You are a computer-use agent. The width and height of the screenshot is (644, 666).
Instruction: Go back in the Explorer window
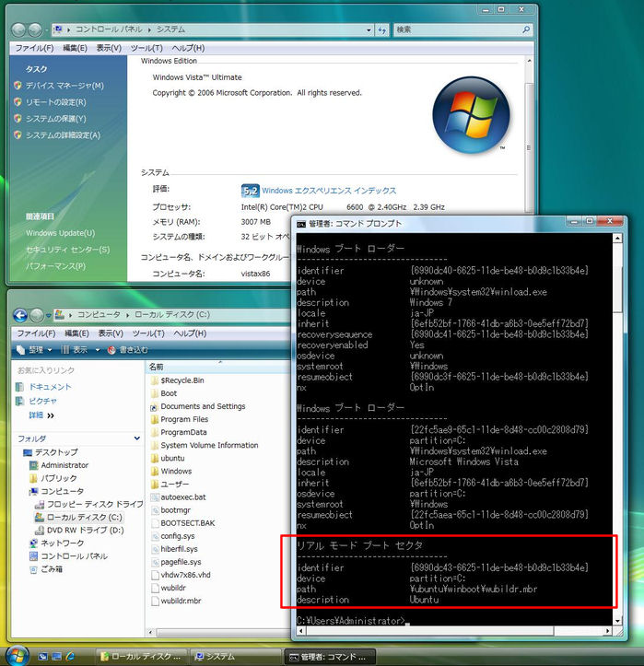tap(20, 315)
